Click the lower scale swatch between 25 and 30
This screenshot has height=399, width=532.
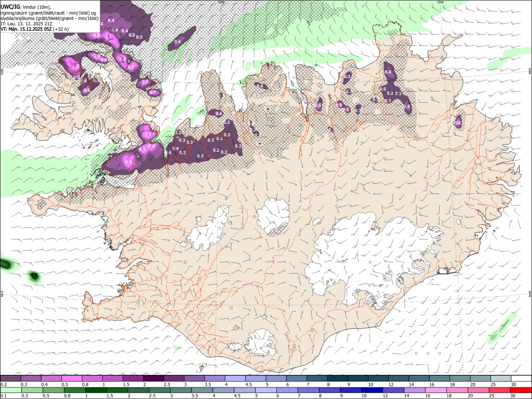499,390
